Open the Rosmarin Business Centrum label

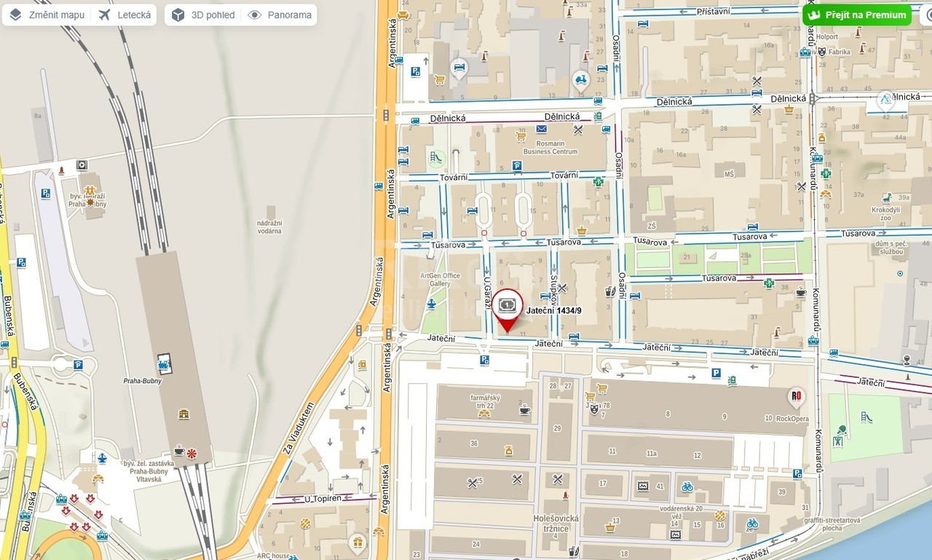550,148
